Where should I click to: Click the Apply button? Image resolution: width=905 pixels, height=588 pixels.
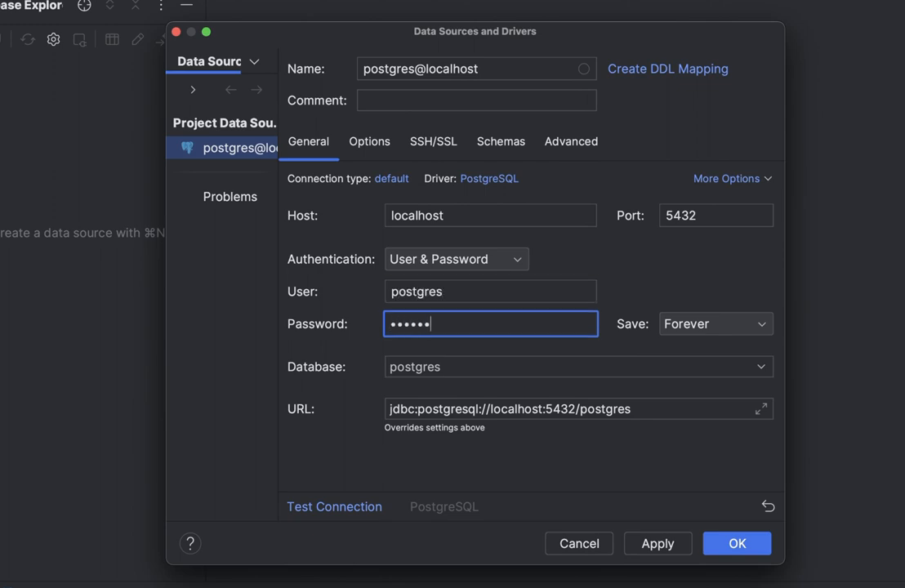pos(658,543)
